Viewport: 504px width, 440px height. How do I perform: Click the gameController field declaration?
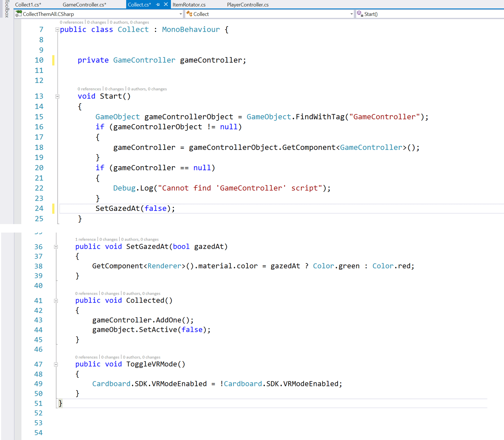[213, 60]
